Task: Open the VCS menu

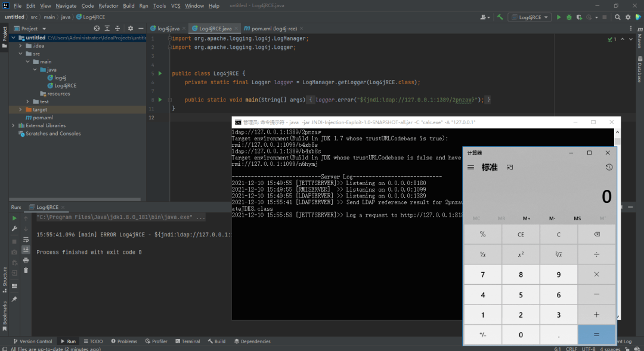Action: pos(175,6)
